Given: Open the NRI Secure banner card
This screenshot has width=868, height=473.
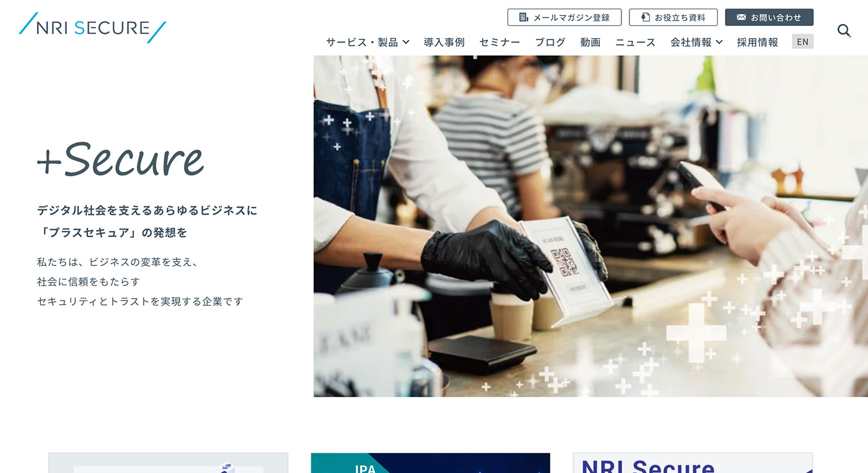Looking at the screenshot, I should click(692, 463).
